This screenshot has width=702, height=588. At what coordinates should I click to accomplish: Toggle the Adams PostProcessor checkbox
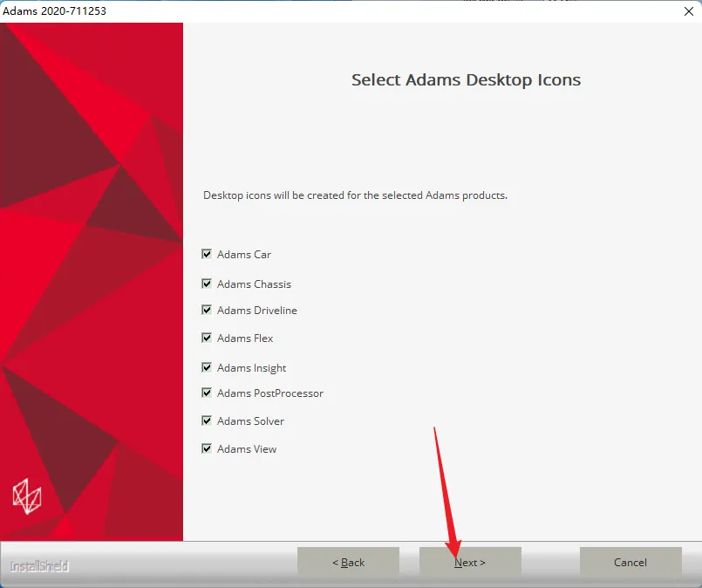click(x=207, y=393)
